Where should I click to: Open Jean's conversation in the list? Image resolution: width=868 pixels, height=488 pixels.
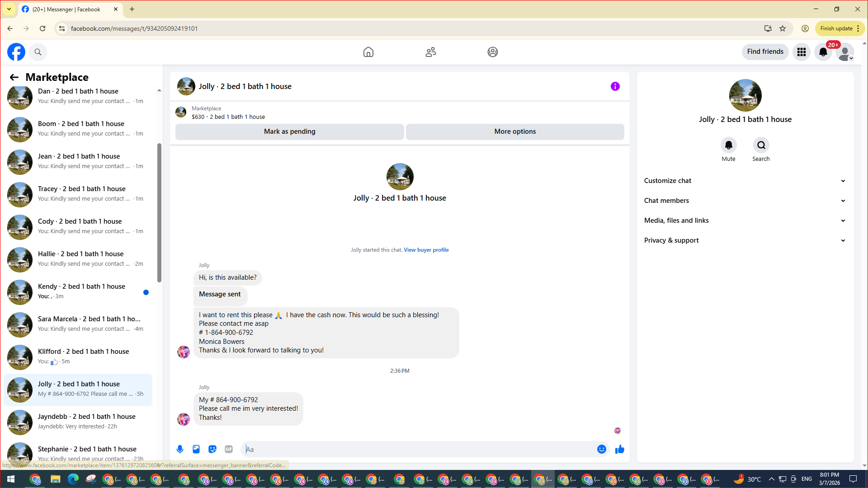[78, 161]
